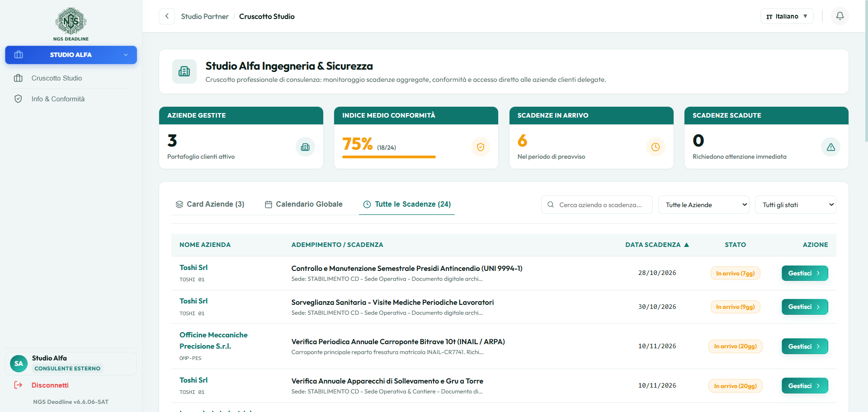The width and height of the screenshot is (868, 412).
Task: Click Gestisci for the 28/10/2026 deadline
Action: pyautogui.click(x=805, y=273)
